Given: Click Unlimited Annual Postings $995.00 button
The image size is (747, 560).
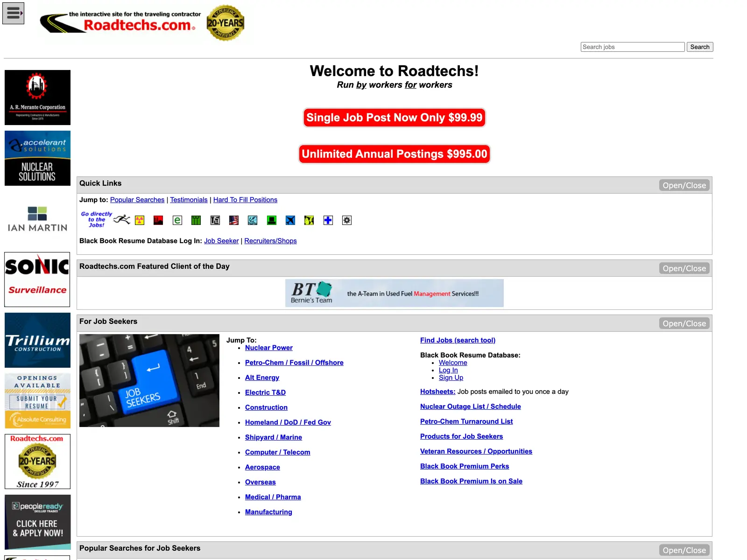Looking at the screenshot, I should [x=395, y=154].
